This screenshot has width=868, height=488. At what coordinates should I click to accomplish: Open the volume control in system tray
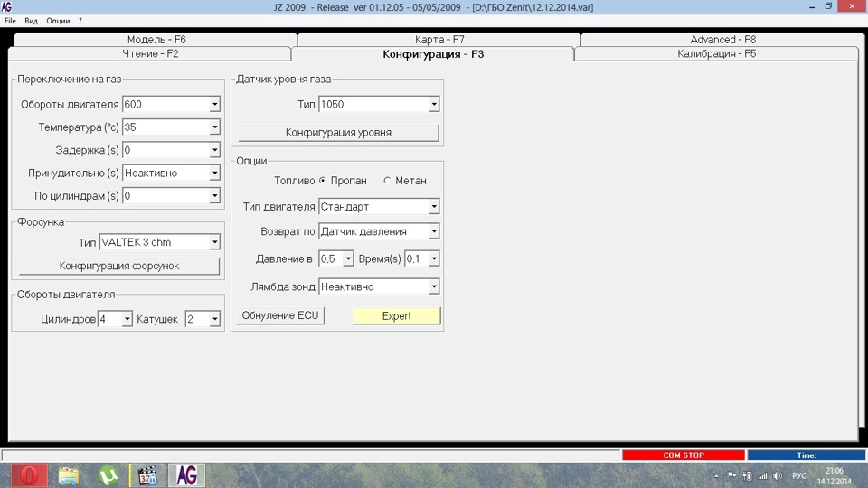(x=778, y=476)
